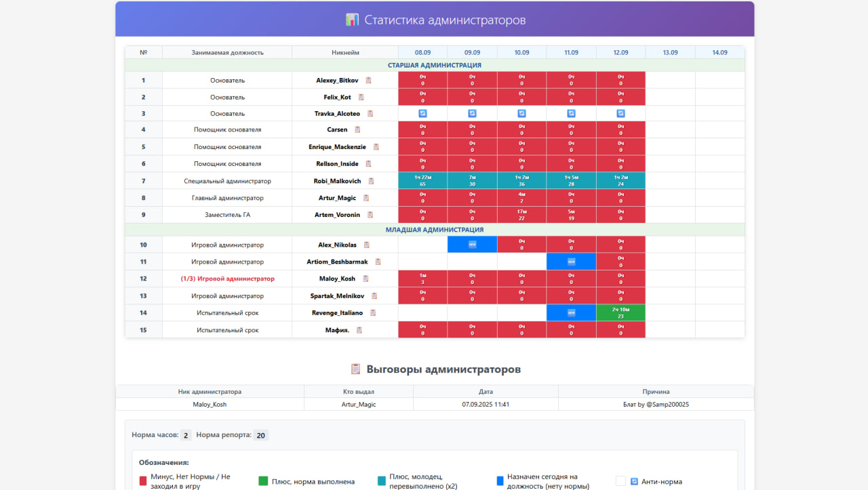Viewport: 868px width, 490px height.
Task: Open the notes icon beside Maloy_Kosh
Action: click(x=364, y=279)
